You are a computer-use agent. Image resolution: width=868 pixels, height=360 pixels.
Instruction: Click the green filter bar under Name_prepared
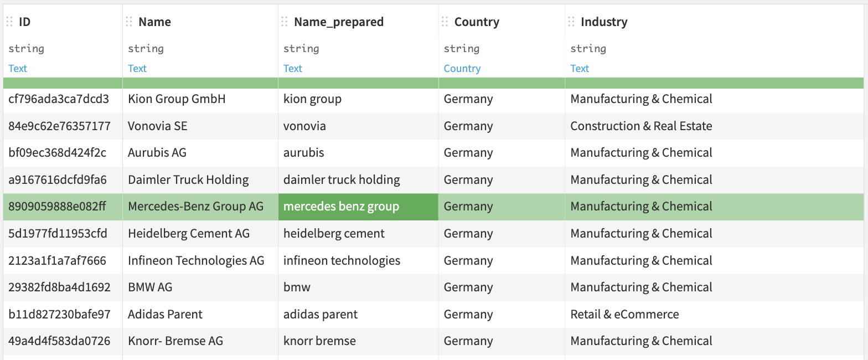[x=358, y=83]
